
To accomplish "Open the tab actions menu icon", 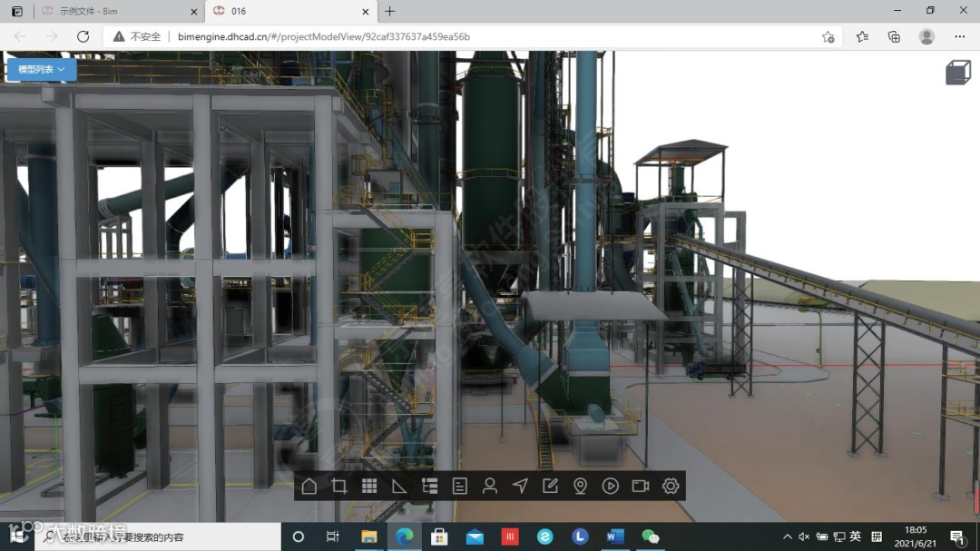I will coord(17,11).
